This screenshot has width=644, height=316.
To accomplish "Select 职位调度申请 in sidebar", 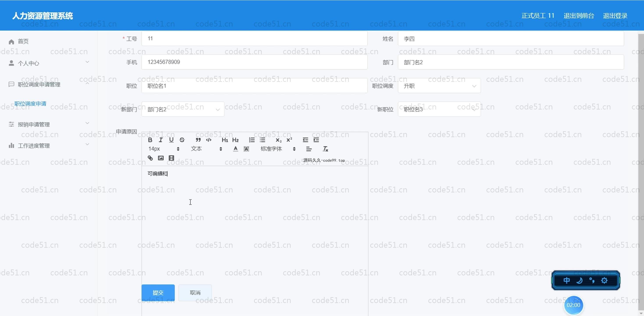I will tap(30, 104).
